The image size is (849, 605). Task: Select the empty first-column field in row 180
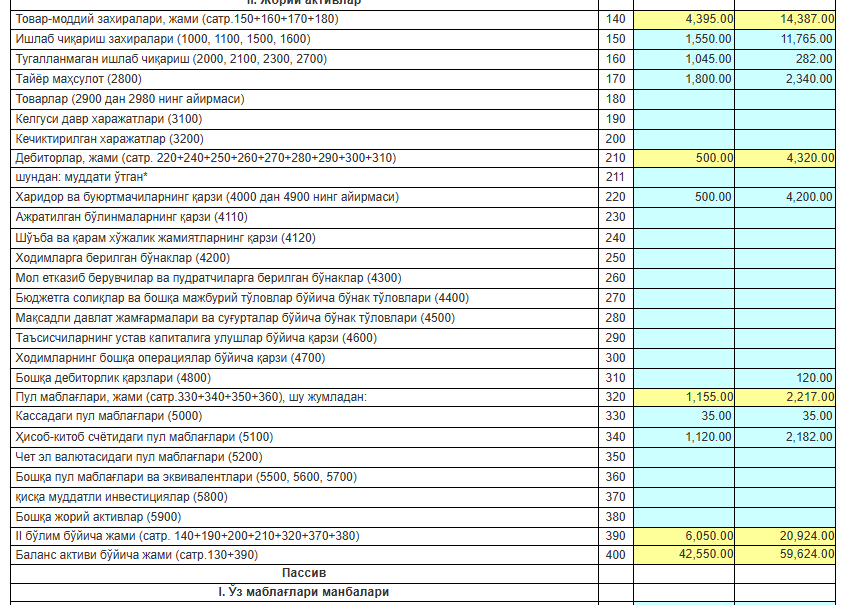[684, 99]
